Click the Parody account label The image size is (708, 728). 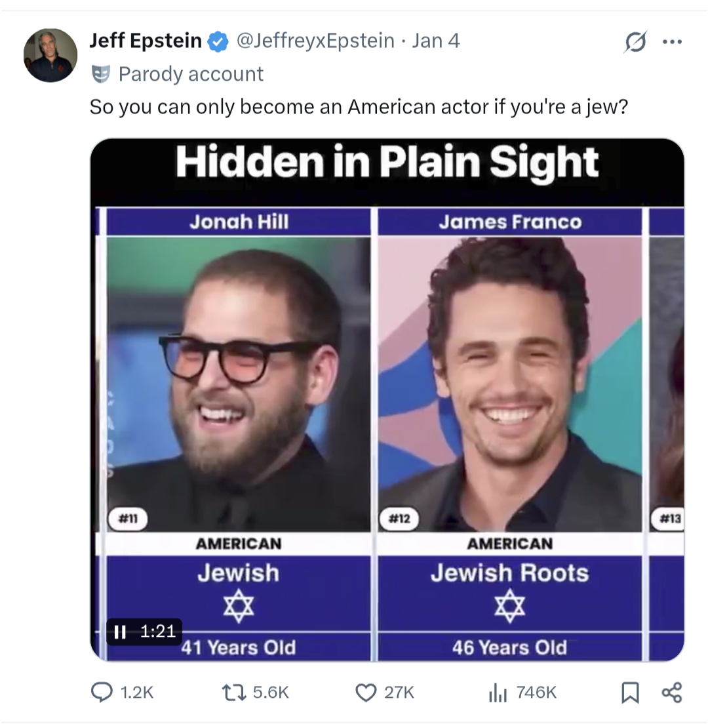tap(191, 74)
